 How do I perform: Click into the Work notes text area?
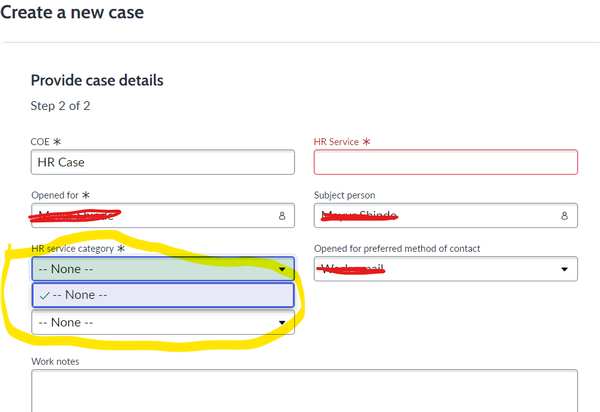[x=305, y=391]
